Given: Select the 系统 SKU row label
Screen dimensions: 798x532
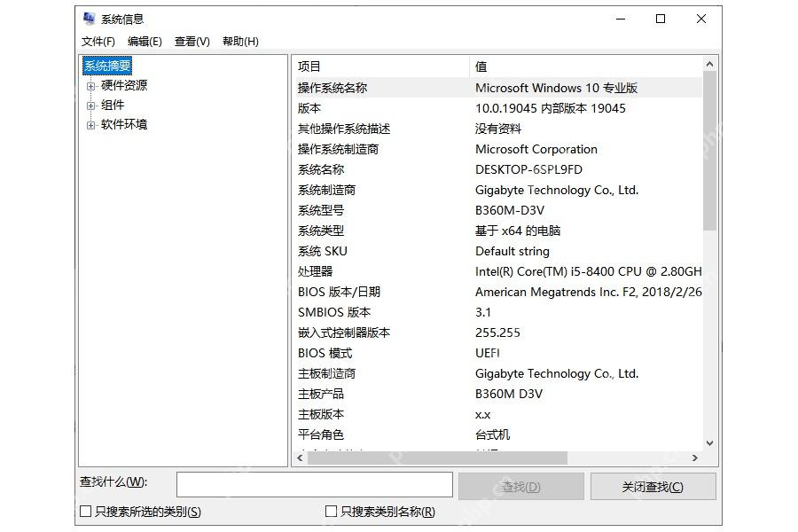Looking at the screenshot, I should tap(323, 251).
